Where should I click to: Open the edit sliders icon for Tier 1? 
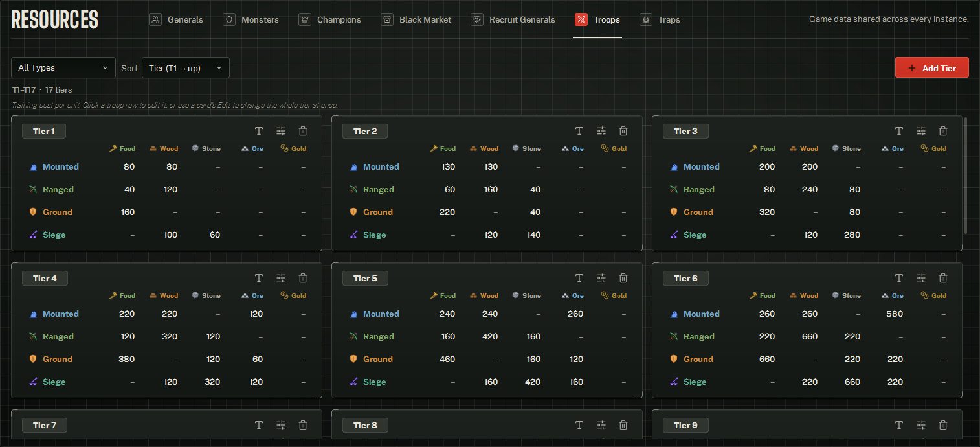(x=281, y=131)
